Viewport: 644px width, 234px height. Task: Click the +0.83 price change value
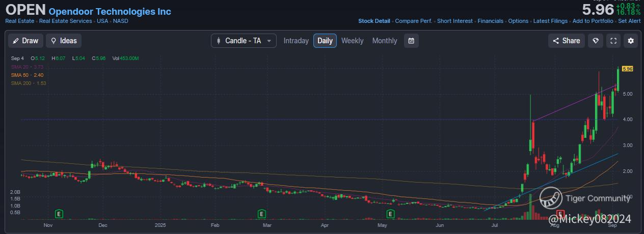pyautogui.click(x=628, y=5)
